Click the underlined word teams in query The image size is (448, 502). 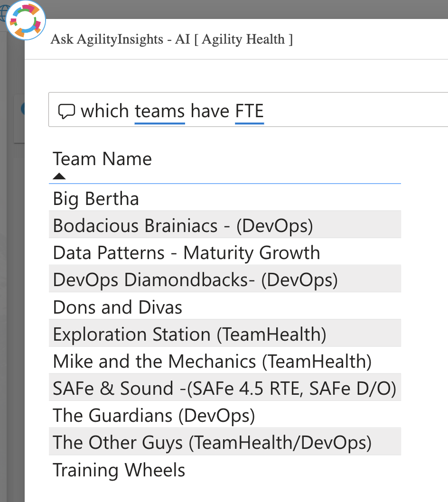point(159,112)
